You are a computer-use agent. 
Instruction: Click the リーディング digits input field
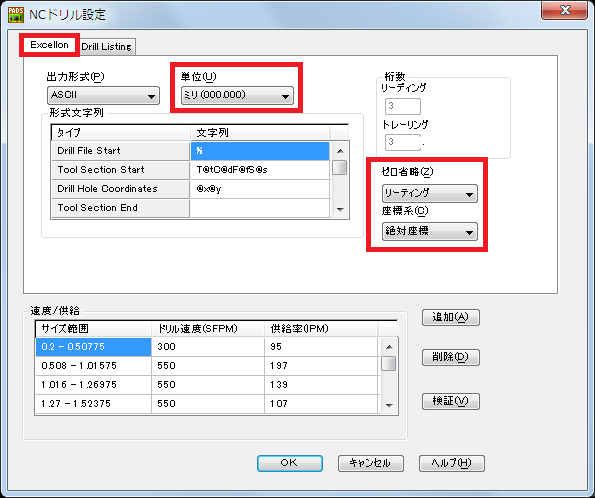tap(403, 106)
